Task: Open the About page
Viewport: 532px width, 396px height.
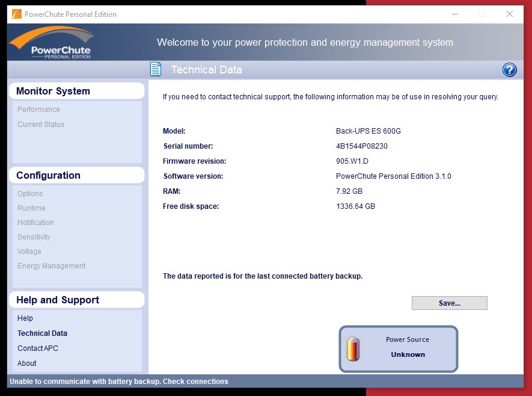Action: 27,364
